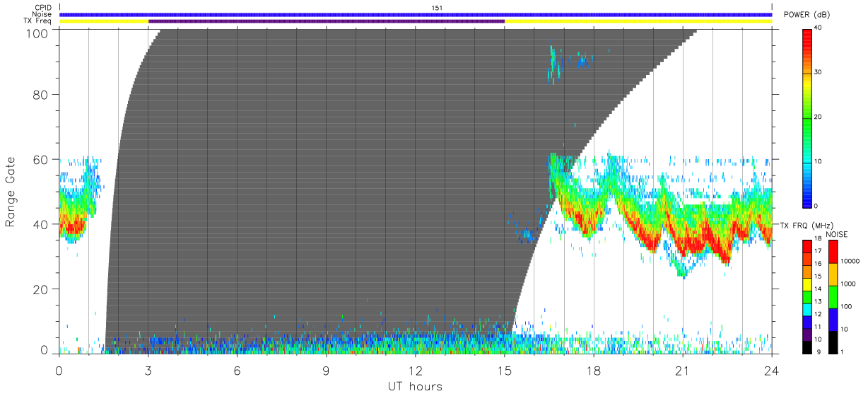Click the 12 tick on UT hours axis
Viewport: 868px width, 401px height.
click(416, 370)
